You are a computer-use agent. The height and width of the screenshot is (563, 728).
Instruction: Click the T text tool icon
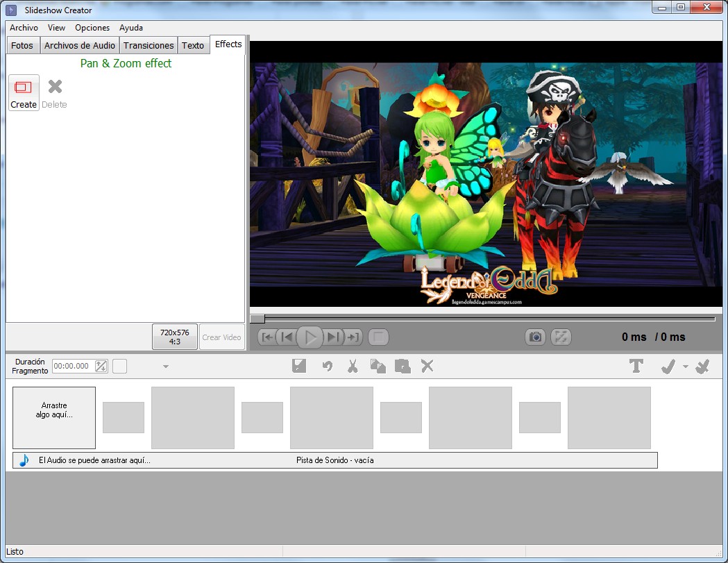tap(636, 366)
